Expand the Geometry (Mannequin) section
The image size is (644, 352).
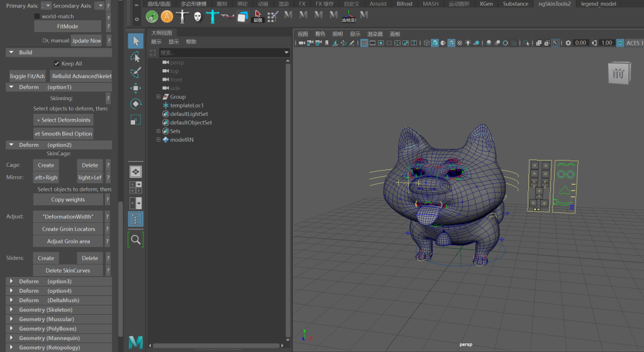[11, 338]
